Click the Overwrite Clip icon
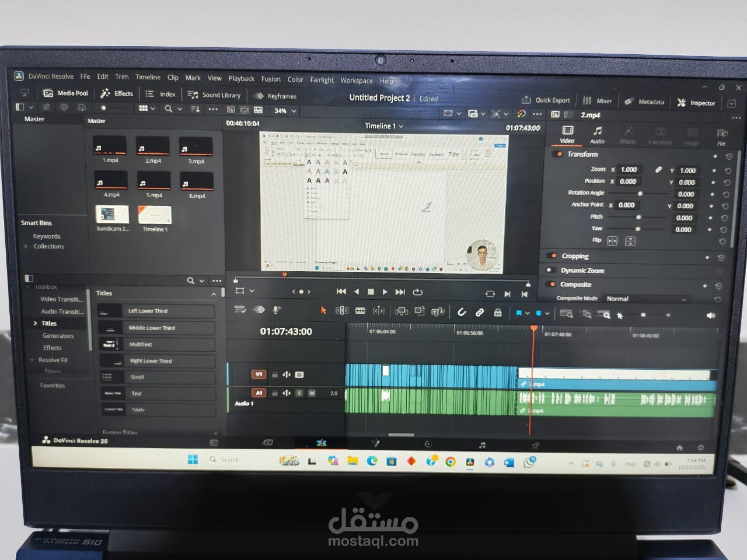Viewport: 747px width, 560px height. click(419, 311)
